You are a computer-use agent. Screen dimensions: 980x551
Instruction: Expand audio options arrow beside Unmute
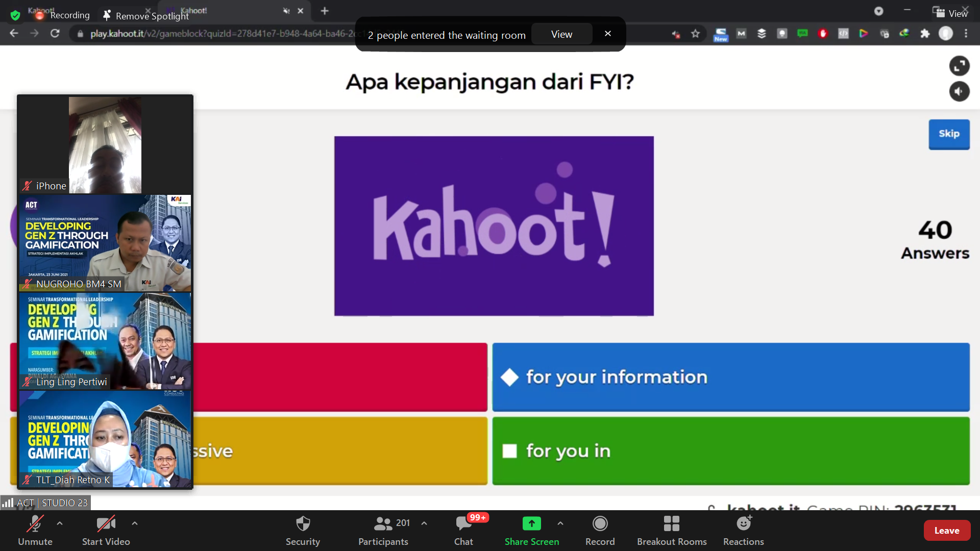pos(60,523)
